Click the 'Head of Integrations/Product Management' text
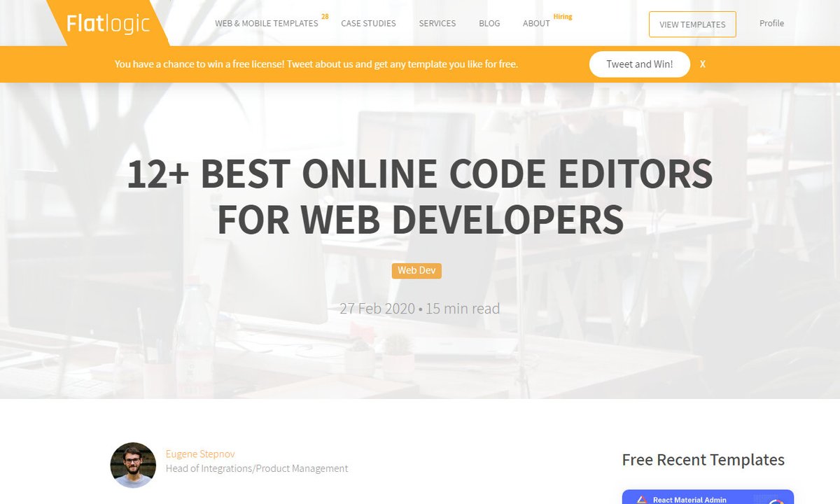The height and width of the screenshot is (504, 840). tap(257, 468)
